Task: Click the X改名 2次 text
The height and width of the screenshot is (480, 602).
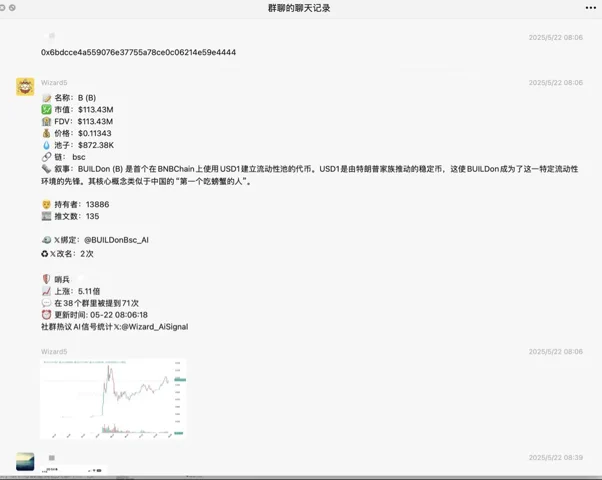Action: pyautogui.click(x=72, y=254)
